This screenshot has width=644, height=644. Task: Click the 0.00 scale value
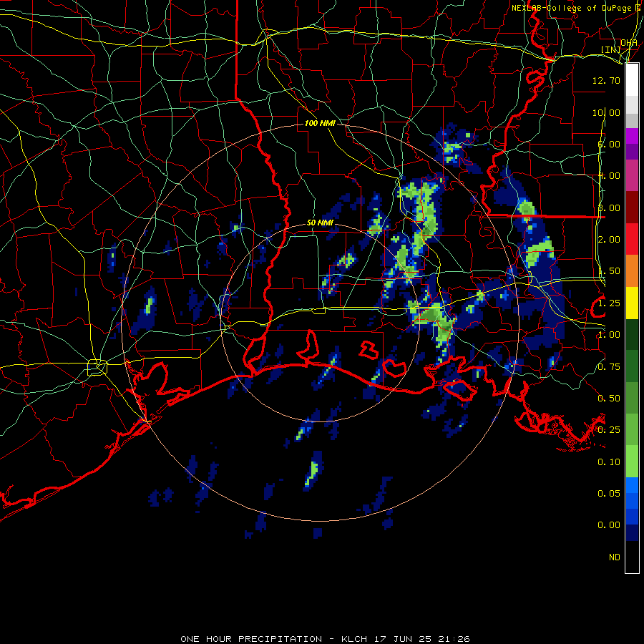click(x=609, y=525)
